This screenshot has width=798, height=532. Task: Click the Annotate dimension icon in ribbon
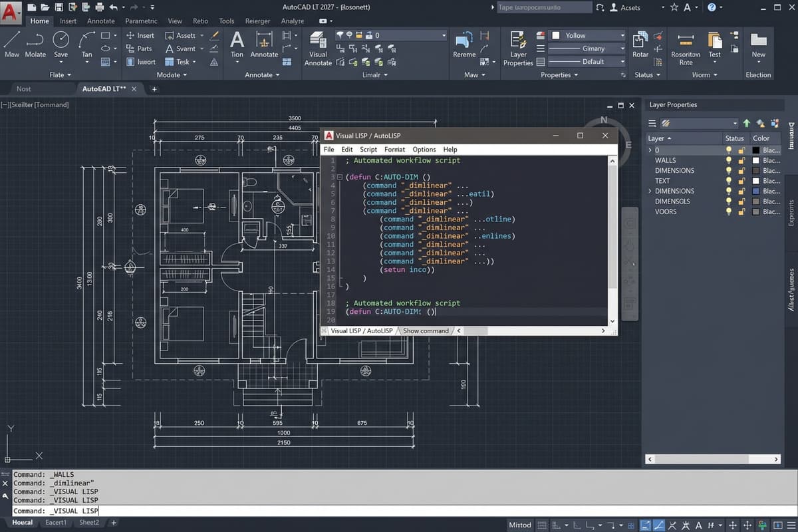pos(263,40)
